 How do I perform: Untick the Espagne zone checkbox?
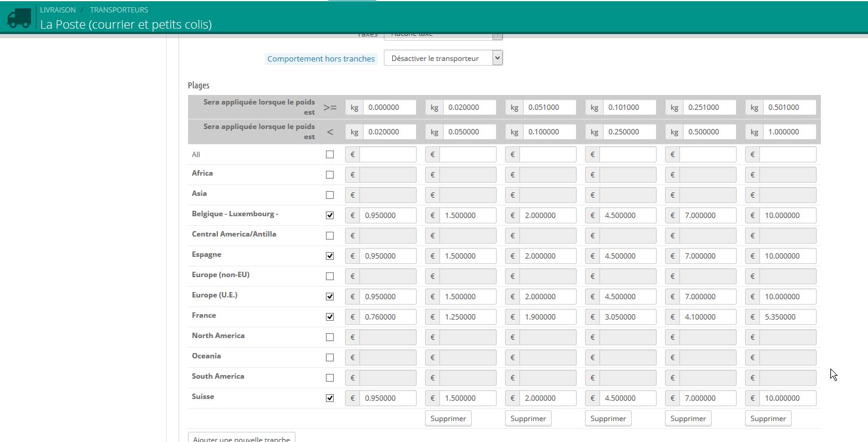coord(330,256)
